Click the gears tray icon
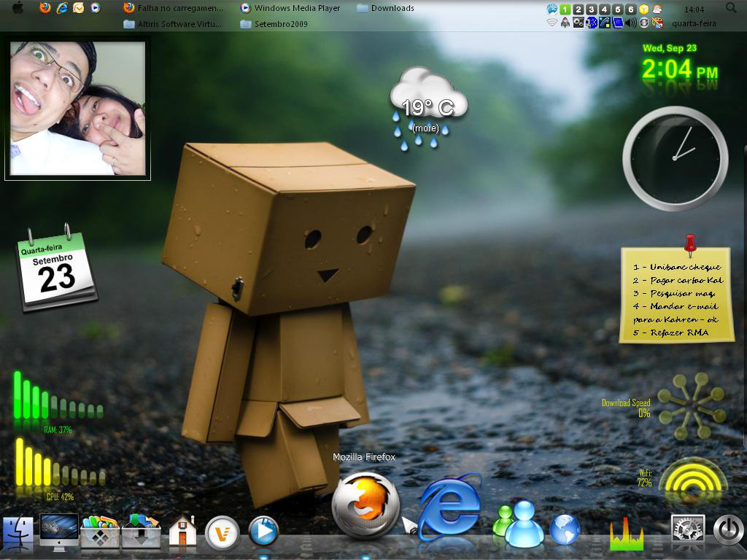This screenshot has height=560, width=747. point(578,23)
